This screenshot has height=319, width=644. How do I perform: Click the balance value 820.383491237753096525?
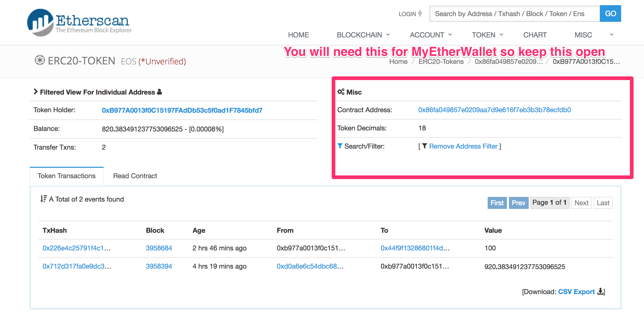tap(142, 129)
